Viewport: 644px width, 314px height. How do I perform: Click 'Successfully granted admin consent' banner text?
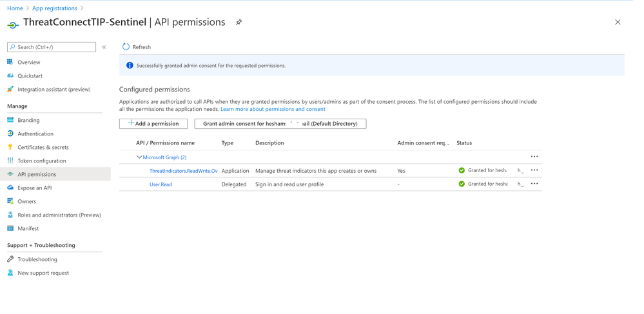pyautogui.click(x=211, y=66)
